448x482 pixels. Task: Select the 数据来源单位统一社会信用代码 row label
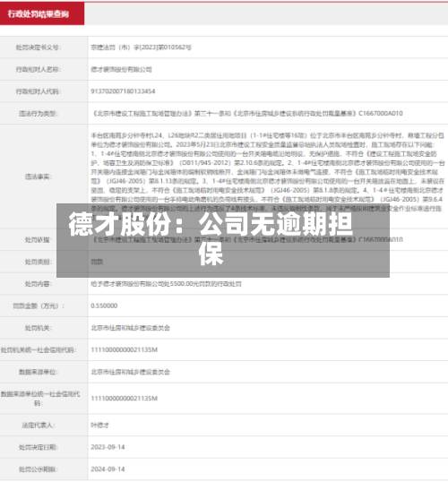[40, 399]
